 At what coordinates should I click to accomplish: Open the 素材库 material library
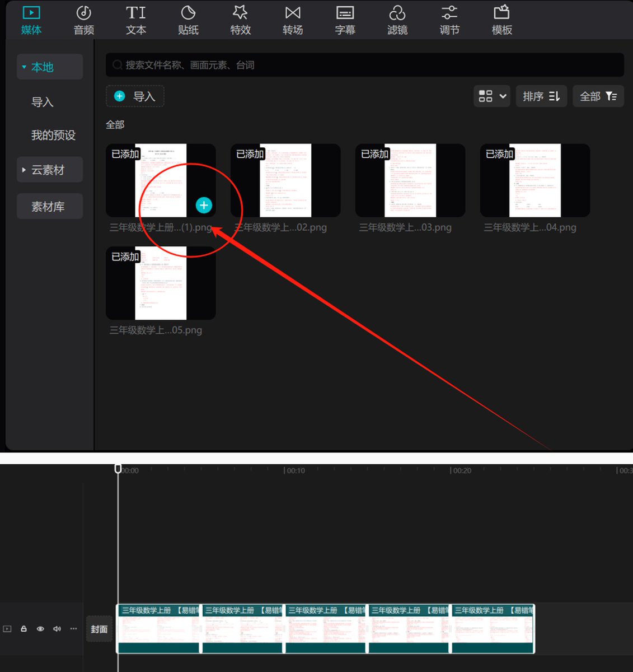pos(50,206)
